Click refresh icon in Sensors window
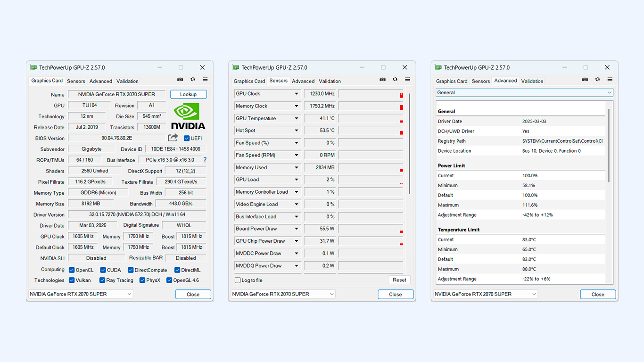Viewport: 644px width, 362px height. pos(395,80)
